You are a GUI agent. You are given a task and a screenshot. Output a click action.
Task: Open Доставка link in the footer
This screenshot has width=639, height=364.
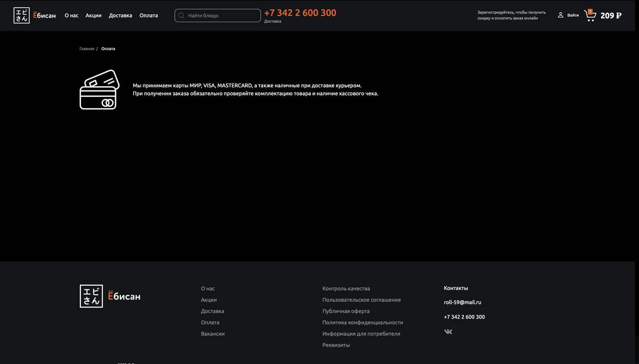[212, 311]
